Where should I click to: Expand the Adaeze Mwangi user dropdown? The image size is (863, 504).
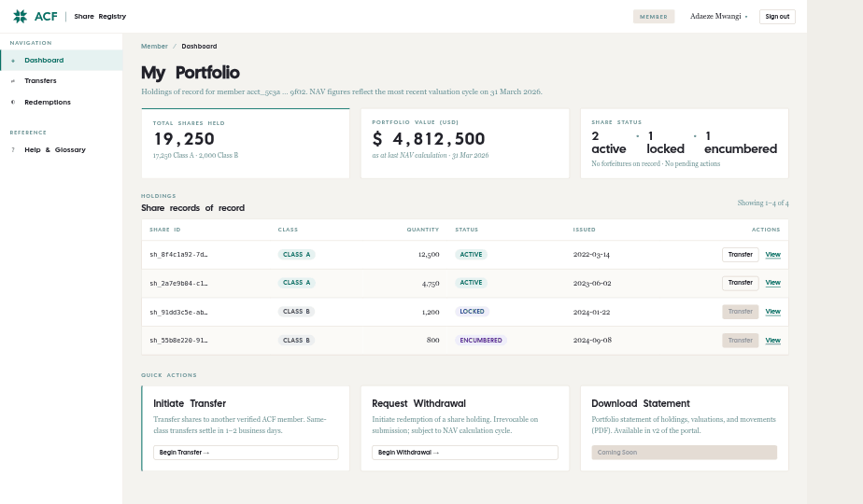coord(719,17)
